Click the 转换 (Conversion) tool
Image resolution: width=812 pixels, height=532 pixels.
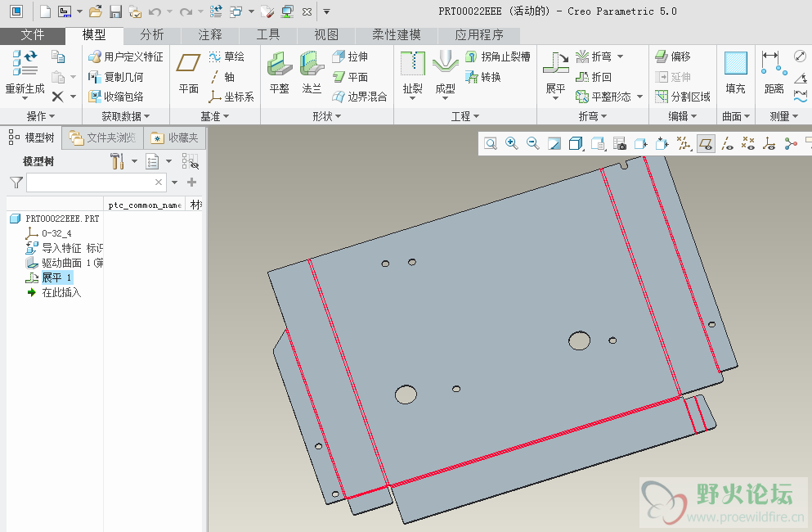[483, 77]
